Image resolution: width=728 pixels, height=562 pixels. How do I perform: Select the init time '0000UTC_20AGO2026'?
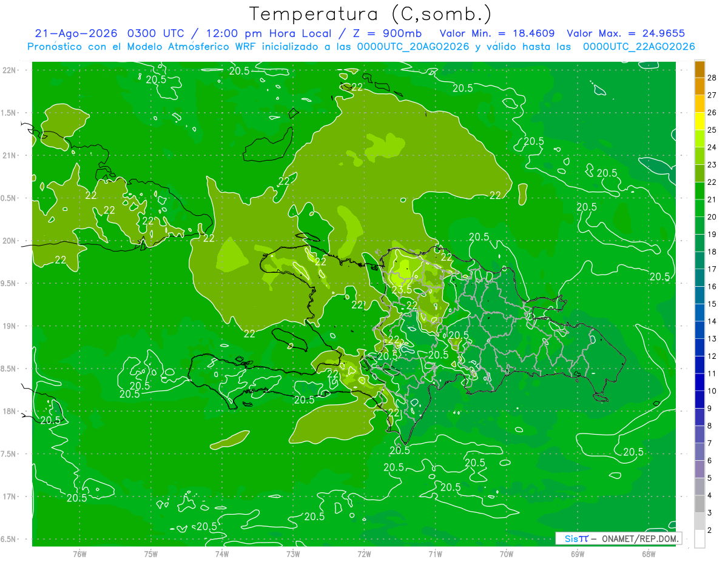(413, 47)
